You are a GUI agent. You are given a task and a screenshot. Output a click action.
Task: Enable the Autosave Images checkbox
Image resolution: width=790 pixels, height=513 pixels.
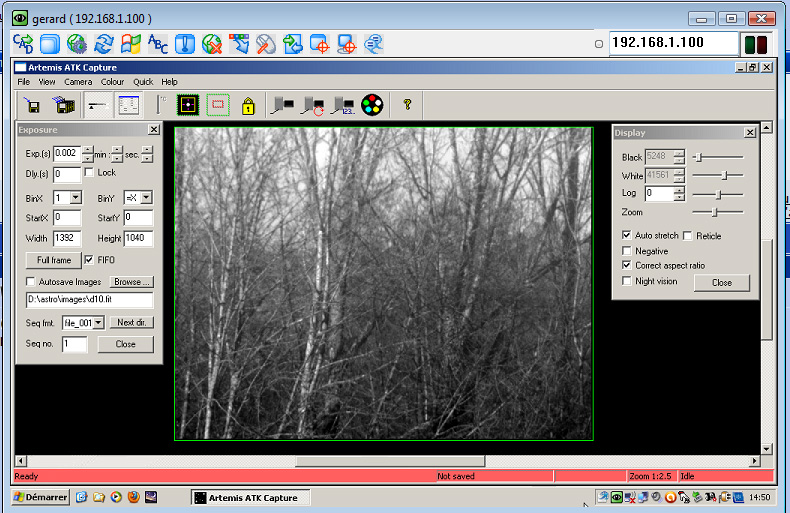pyautogui.click(x=31, y=281)
